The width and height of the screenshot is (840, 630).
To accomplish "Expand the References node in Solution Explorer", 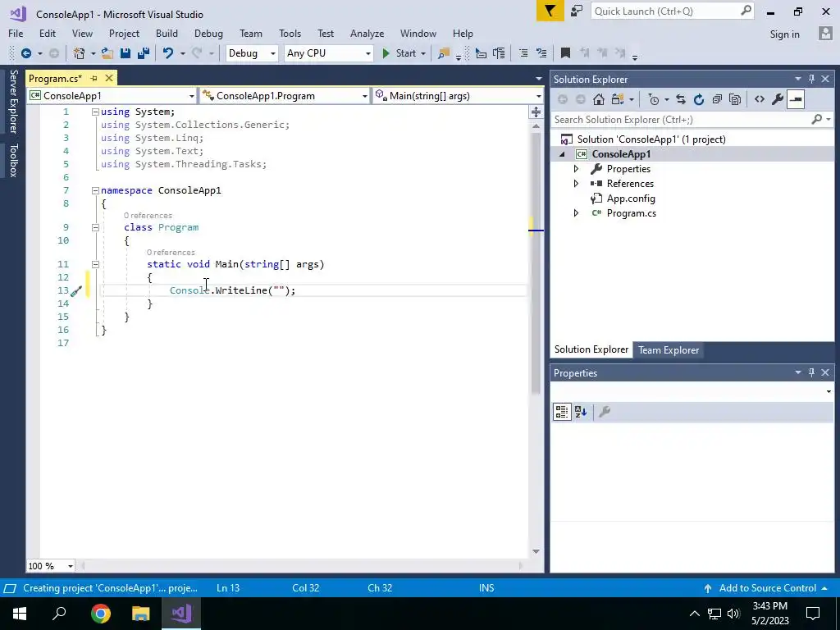I will pyautogui.click(x=576, y=184).
